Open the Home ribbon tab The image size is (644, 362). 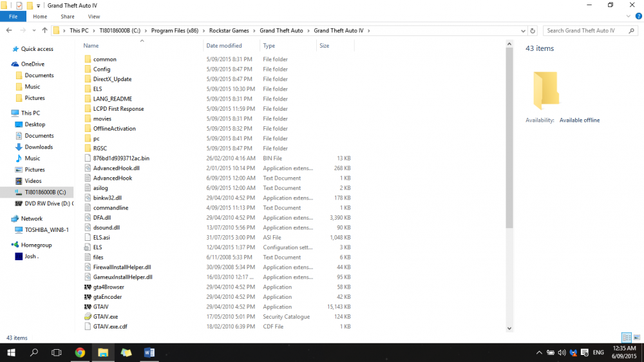(40, 17)
